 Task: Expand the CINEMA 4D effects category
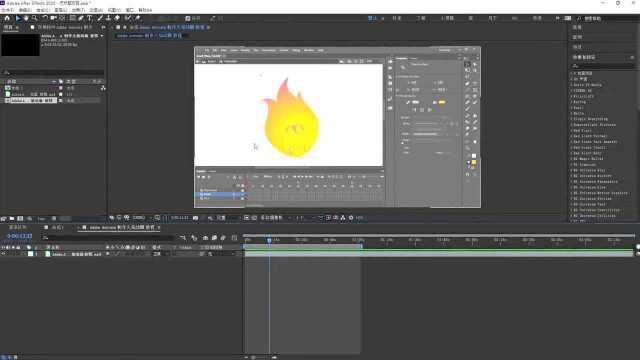pyautogui.click(x=582, y=91)
